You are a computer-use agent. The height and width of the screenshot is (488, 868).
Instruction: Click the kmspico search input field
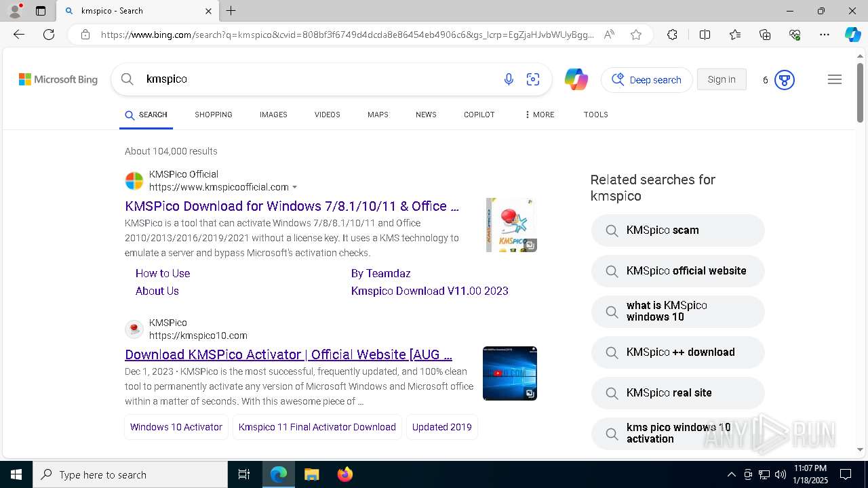319,79
